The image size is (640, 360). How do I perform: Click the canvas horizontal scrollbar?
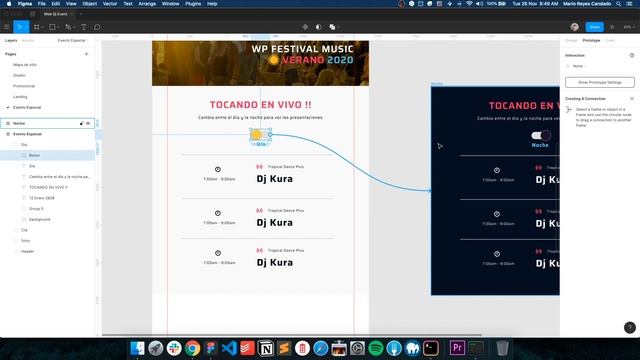[292, 335]
